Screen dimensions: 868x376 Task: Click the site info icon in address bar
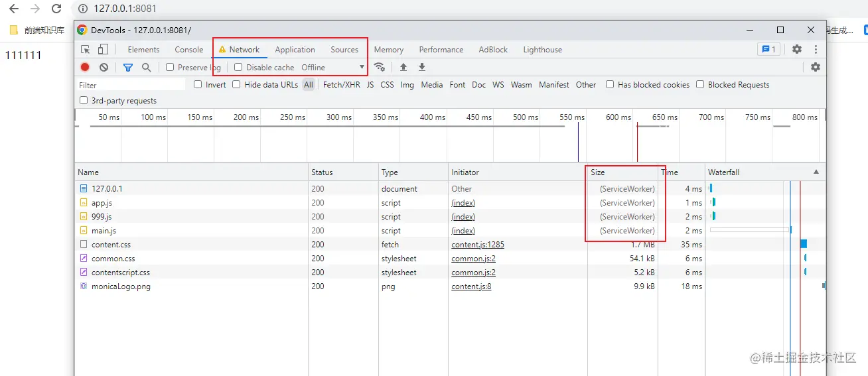click(x=83, y=9)
